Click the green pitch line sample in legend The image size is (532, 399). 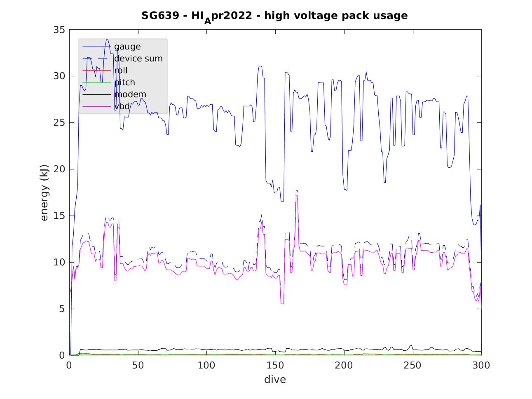pos(96,82)
